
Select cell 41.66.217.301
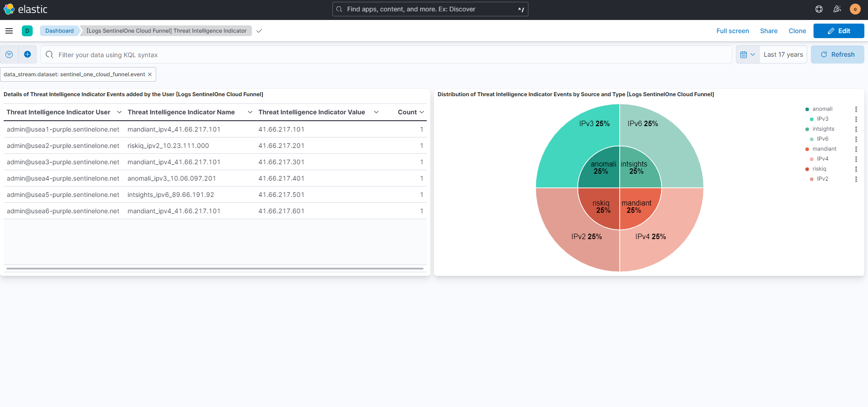(281, 162)
